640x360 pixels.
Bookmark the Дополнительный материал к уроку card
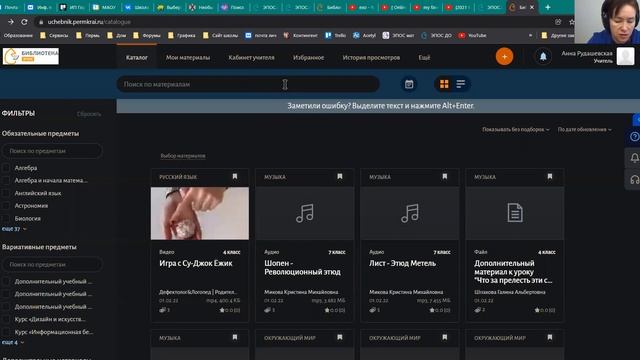[x=550, y=176]
